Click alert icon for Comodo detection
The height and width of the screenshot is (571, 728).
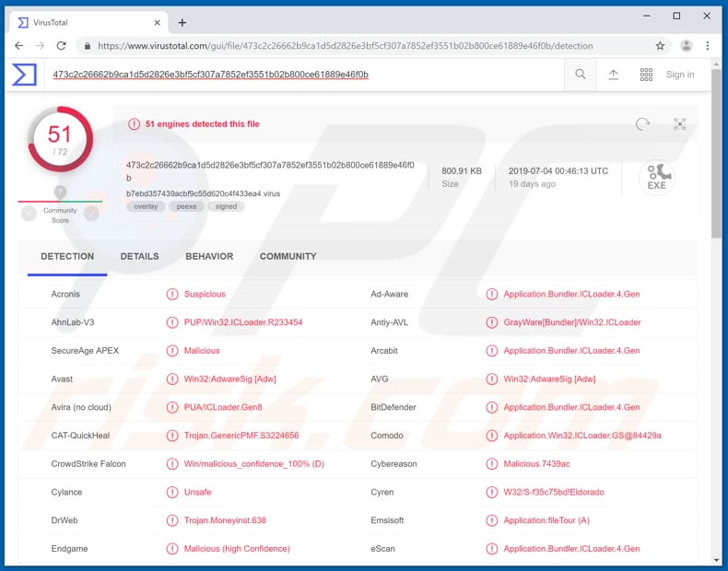click(492, 436)
